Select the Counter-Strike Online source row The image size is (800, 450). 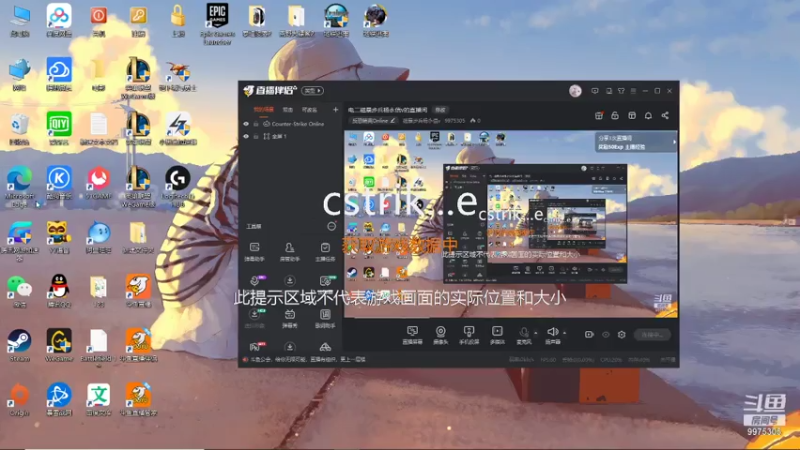point(290,124)
